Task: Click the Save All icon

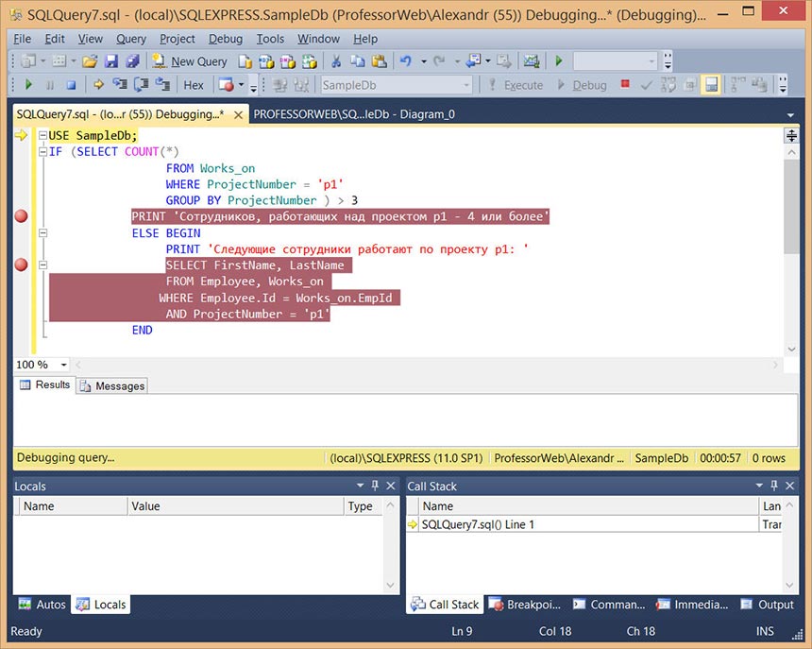Action: tap(133, 61)
